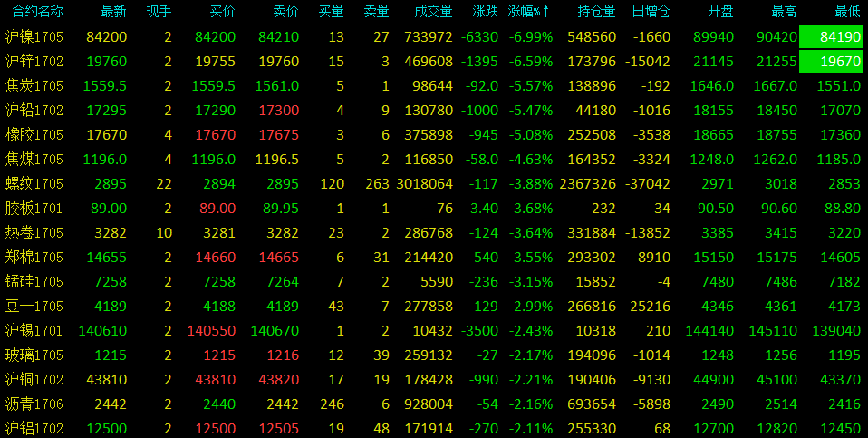Click 焦煤1705 ask price 1196.5
The image size is (868, 438).
(276, 160)
